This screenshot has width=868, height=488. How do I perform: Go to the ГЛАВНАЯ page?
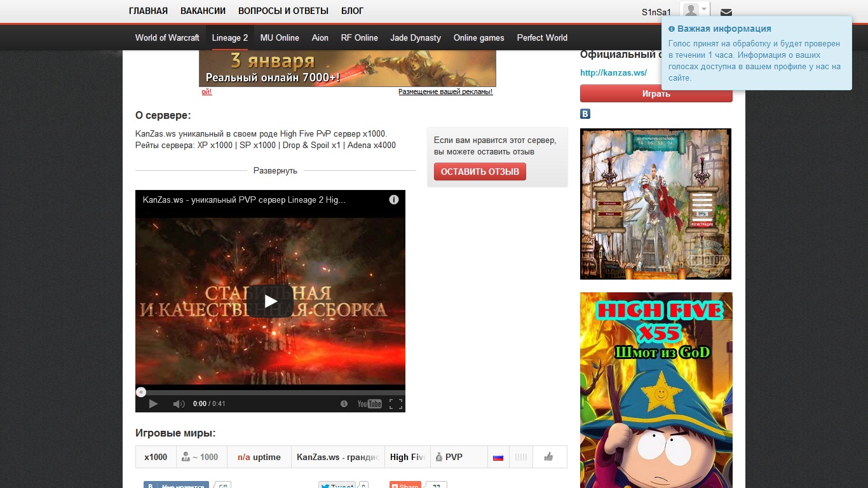pos(148,11)
